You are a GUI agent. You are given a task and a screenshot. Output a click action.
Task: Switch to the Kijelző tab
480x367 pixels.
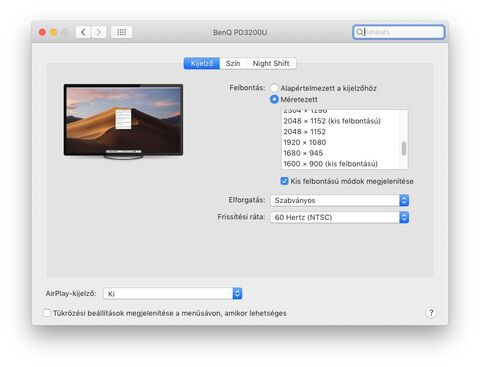coord(202,63)
